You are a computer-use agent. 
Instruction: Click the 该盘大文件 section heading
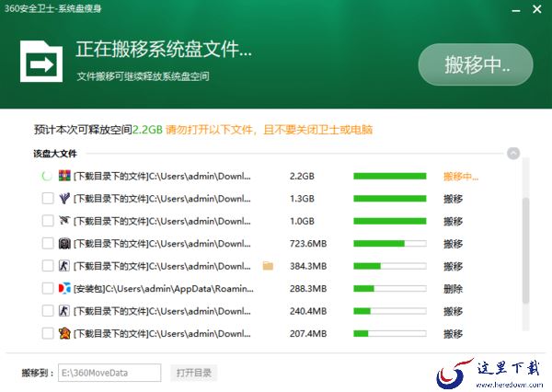[55, 154]
